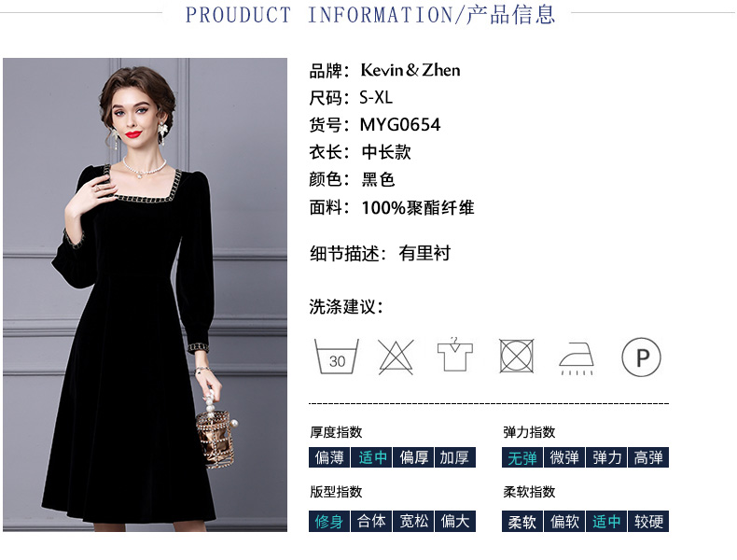The width and height of the screenshot is (737, 560).
Task: Select the 微弹 elasticity option
Action: pyautogui.click(x=564, y=457)
